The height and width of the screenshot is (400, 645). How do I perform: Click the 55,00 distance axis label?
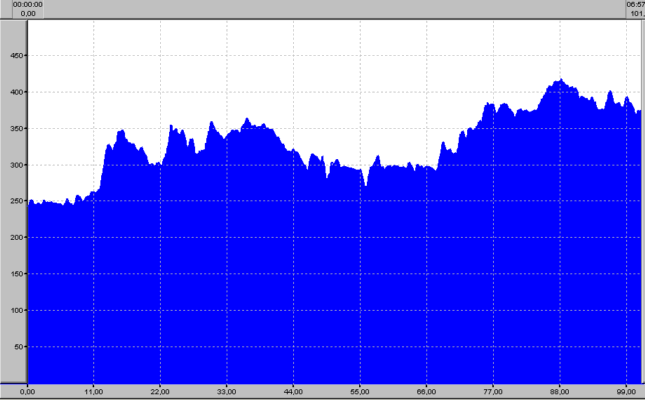[360, 391]
